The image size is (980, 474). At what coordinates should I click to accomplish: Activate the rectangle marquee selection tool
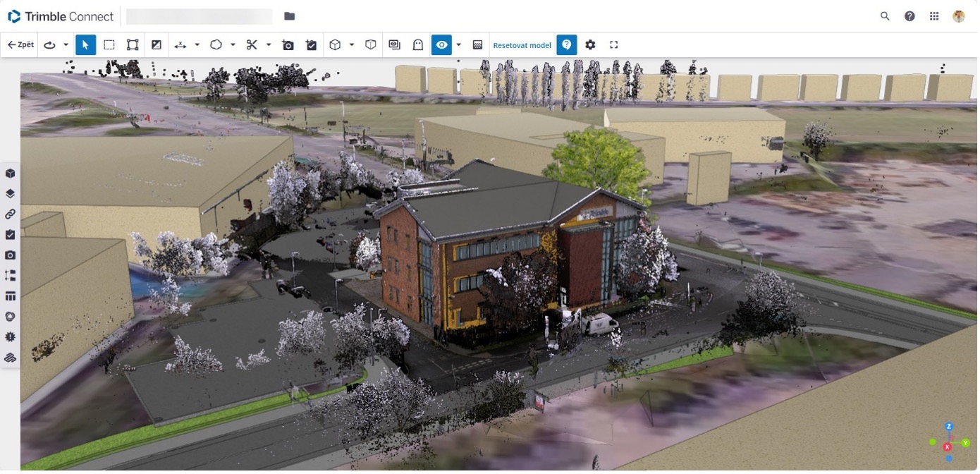click(x=109, y=45)
